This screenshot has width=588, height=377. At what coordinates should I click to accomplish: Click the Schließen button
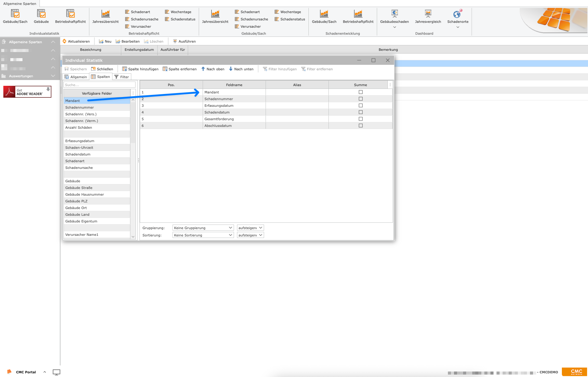[102, 69]
